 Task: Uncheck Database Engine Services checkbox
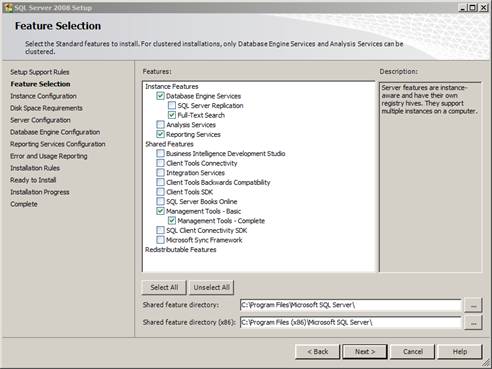pos(160,96)
